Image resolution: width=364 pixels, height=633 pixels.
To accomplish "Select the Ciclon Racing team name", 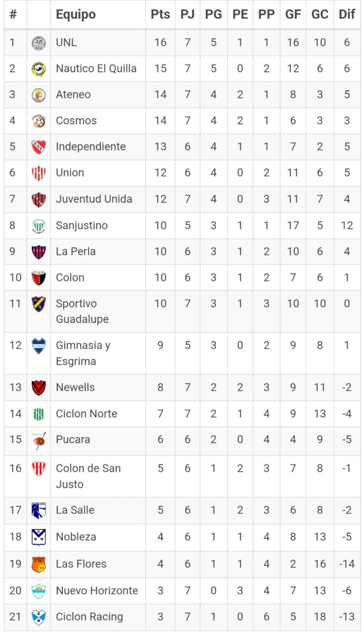I will (89, 617).
